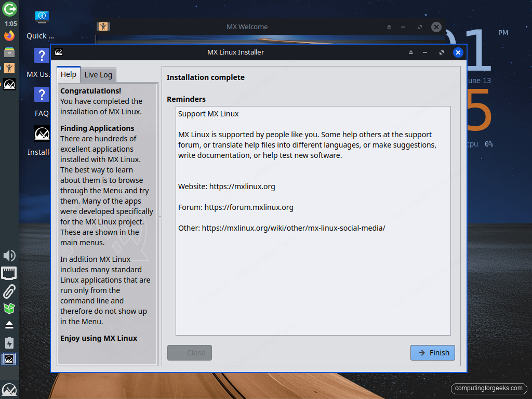Minimize the MX Linux Installer window
Image resolution: width=532 pixels, height=399 pixels.
click(425, 52)
